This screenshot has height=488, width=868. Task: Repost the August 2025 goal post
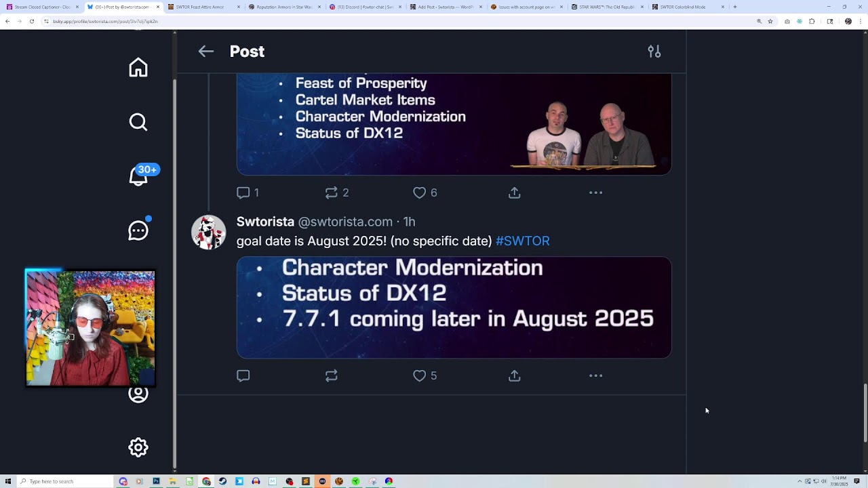click(332, 375)
